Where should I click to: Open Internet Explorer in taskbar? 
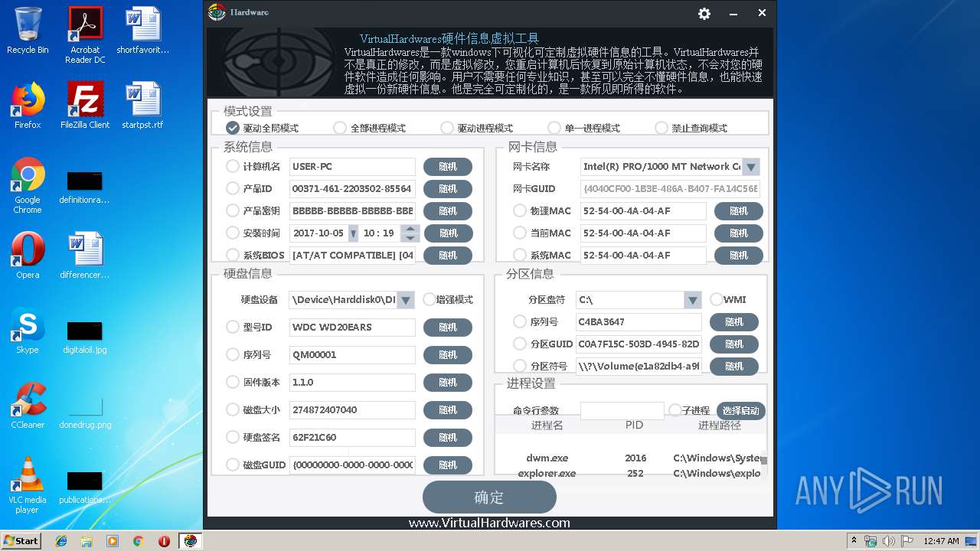61,541
